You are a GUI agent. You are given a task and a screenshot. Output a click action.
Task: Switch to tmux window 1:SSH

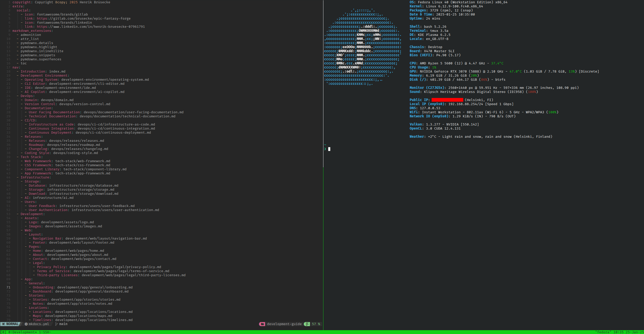click(45, 332)
